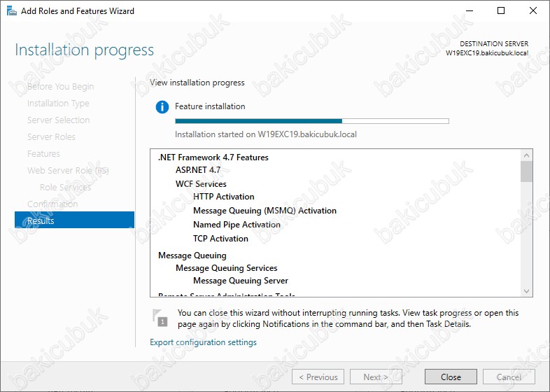Image resolution: width=550 pixels, height=392 pixels.
Task: Click the Previous button
Action: [x=318, y=377]
